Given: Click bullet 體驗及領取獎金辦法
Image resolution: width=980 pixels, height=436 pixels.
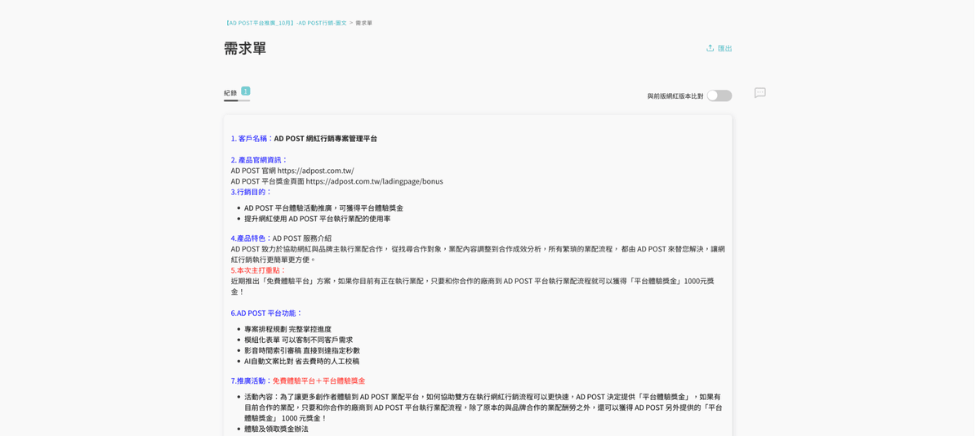Looking at the screenshot, I should 278,429.
